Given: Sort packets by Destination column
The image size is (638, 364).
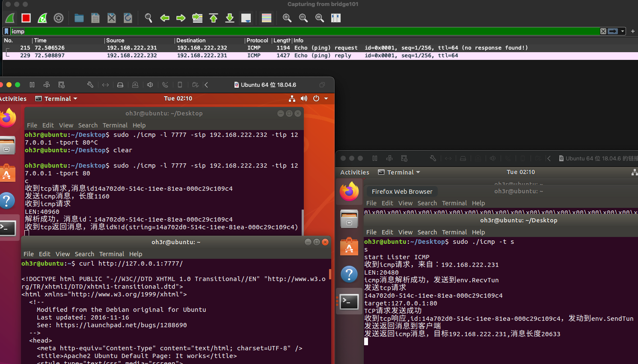Looking at the screenshot, I should point(210,41).
